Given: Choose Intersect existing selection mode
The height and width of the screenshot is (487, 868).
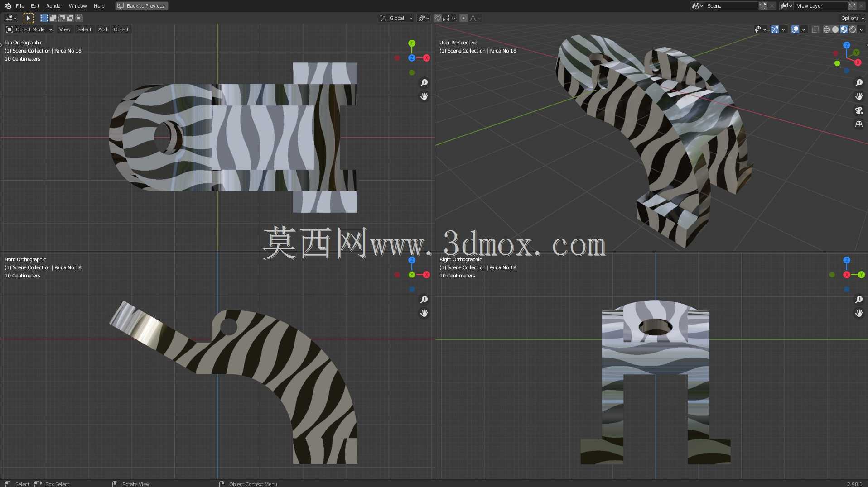Looking at the screenshot, I should (x=79, y=18).
